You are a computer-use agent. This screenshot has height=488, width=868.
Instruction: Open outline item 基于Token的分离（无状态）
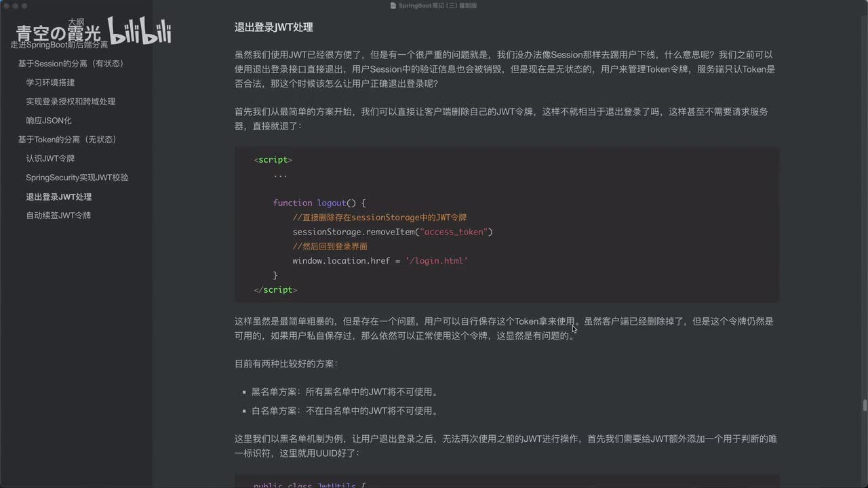tap(67, 140)
